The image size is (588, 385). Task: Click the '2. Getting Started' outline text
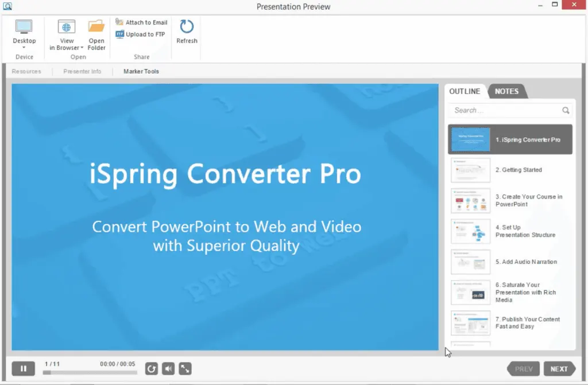(x=519, y=170)
